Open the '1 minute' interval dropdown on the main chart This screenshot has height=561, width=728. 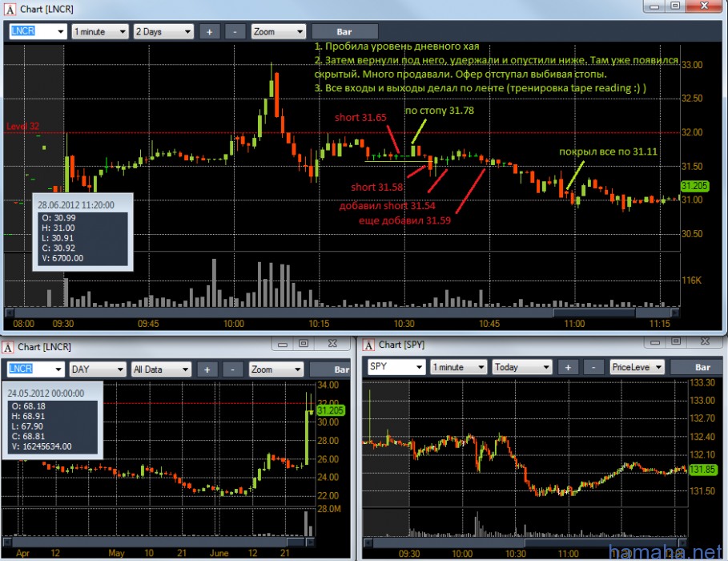tap(99, 32)
